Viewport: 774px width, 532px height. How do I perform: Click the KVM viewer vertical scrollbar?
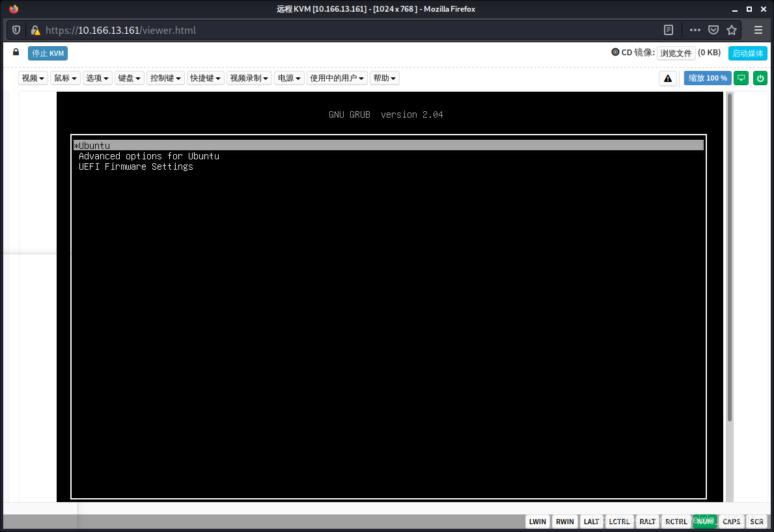pyautogui.click(x=730, y=256)
